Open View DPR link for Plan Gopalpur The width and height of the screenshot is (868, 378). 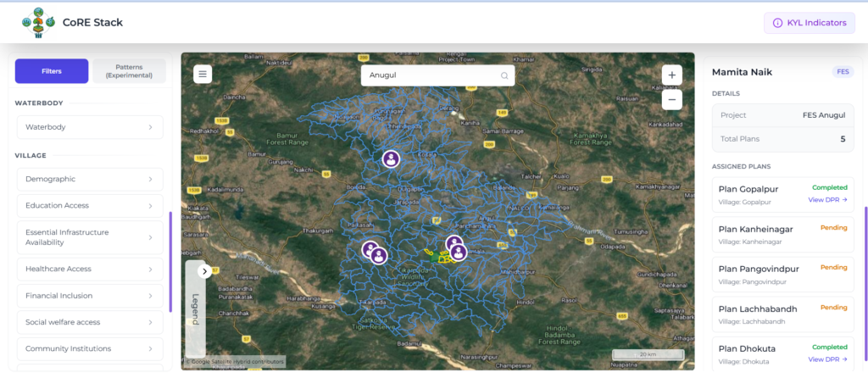pyautogui.click(x=827, y=200)
